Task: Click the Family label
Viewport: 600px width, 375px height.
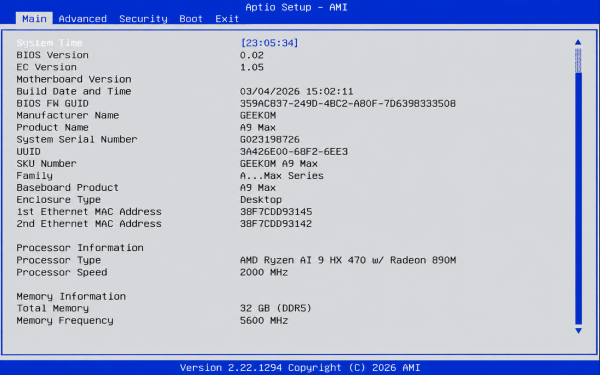Action: [x=34, y=176]
